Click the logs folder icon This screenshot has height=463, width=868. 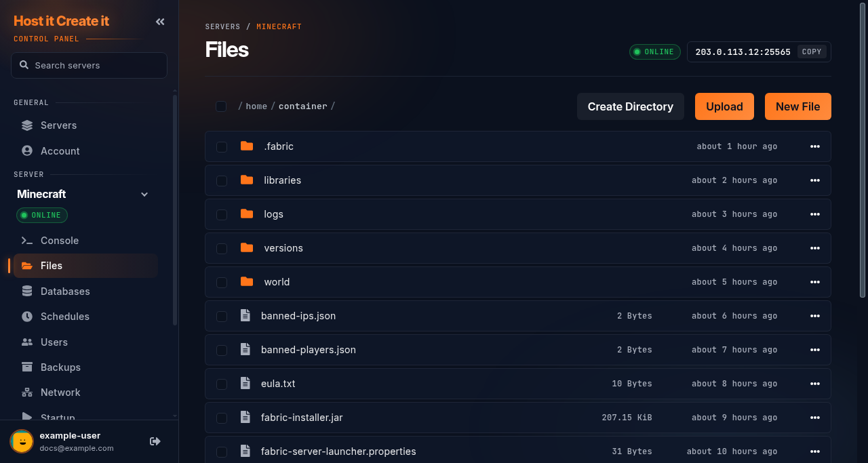[x=247, y=214]
